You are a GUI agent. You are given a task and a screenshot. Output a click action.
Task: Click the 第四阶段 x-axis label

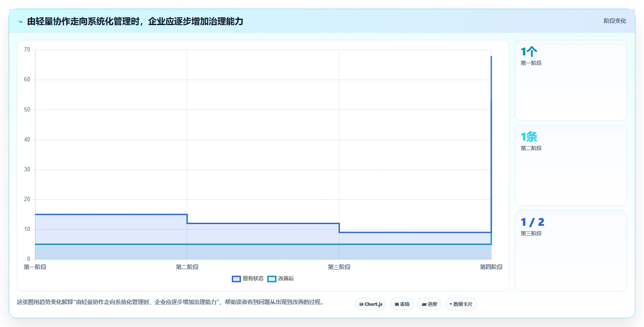(x=491, y=267)
